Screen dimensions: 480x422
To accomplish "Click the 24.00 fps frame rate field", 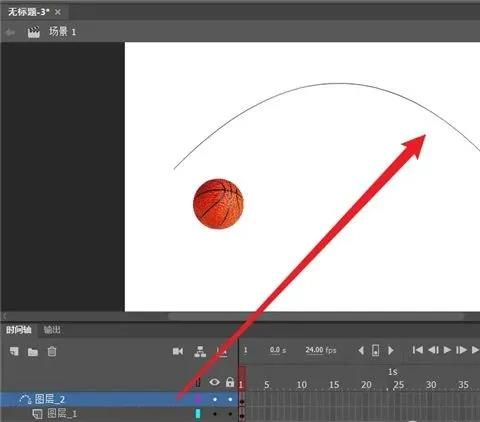I will 321,350.
